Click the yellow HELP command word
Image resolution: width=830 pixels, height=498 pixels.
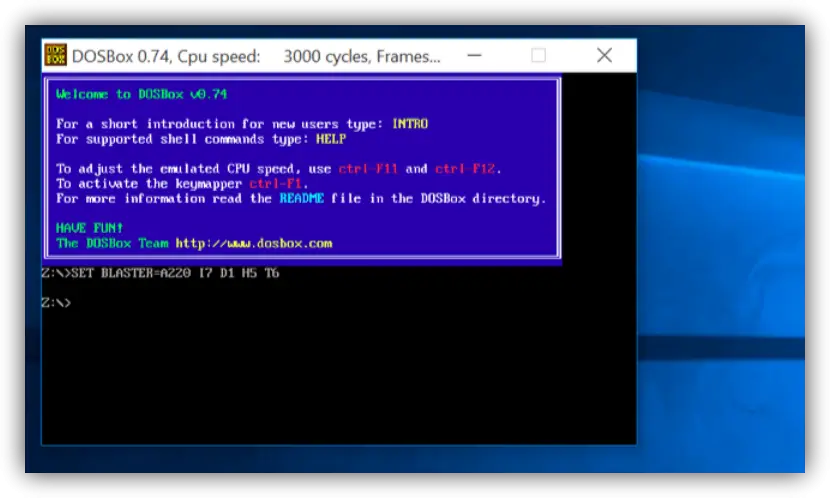pos(331,139)
